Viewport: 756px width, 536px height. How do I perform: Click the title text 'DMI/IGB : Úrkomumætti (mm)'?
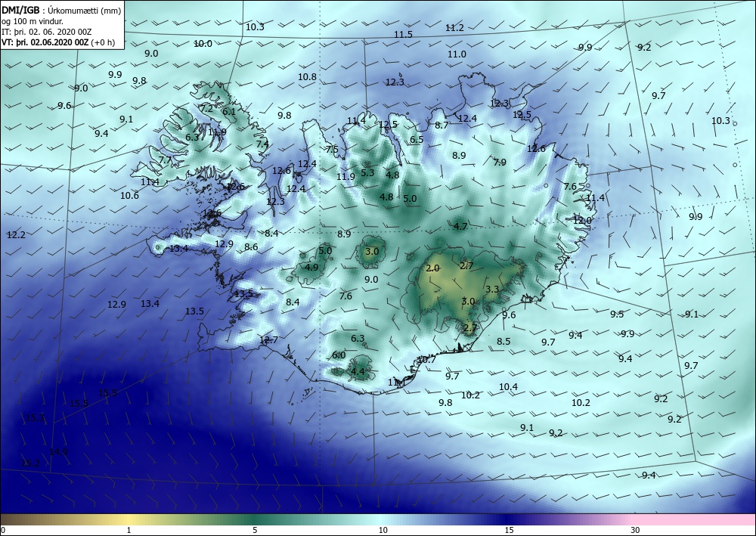pos(60,11)
